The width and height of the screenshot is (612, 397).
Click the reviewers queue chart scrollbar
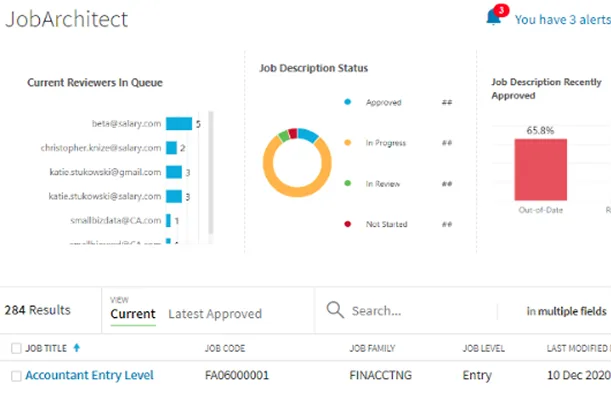pyautogui.click(x=211, y=173)
